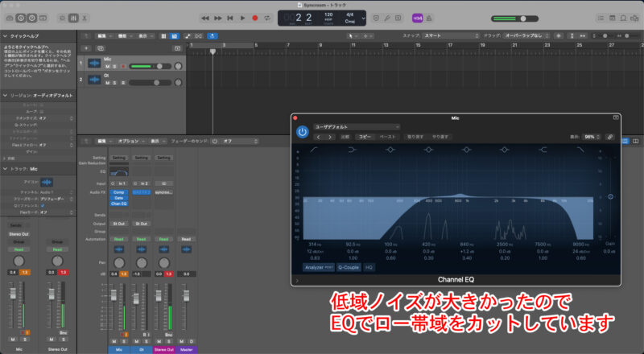Screen dimensions: 644x354
Task: Toggle the リファレンス checkbox in track inspector
Action: [43, 205]
